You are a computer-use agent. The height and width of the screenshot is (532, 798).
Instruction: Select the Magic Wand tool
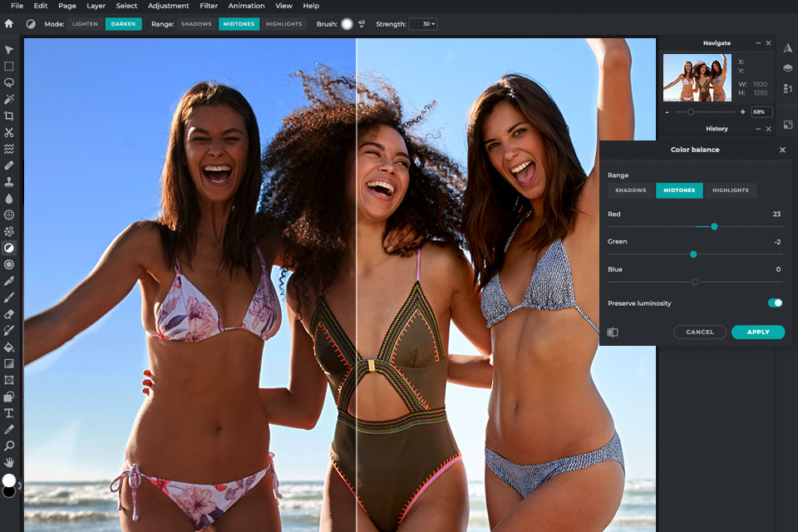[x=8, y=99]
